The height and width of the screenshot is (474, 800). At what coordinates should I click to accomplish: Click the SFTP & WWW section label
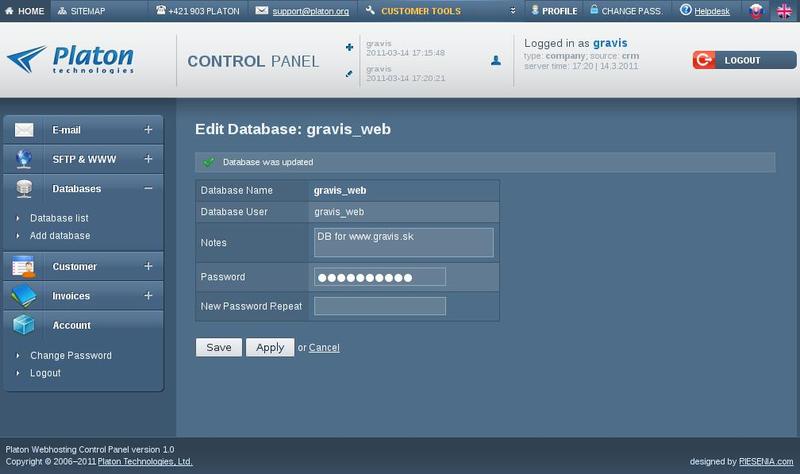84,159
